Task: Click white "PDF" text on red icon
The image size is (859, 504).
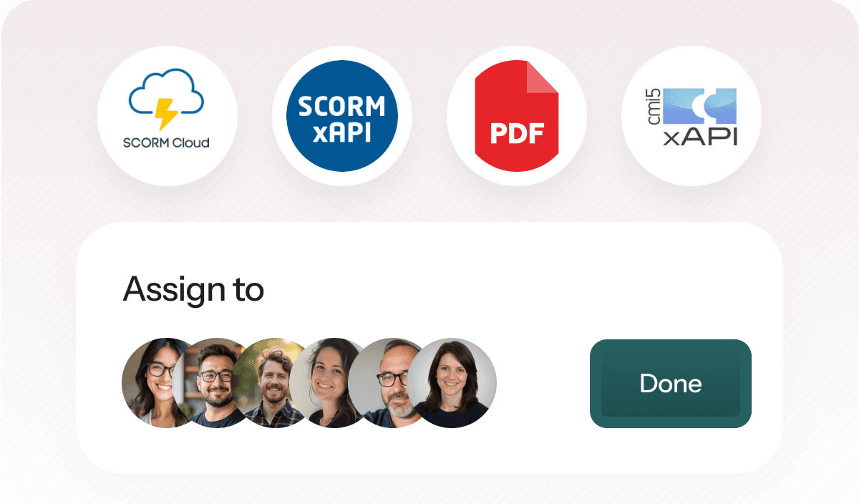Action: (x=517, y=132)
